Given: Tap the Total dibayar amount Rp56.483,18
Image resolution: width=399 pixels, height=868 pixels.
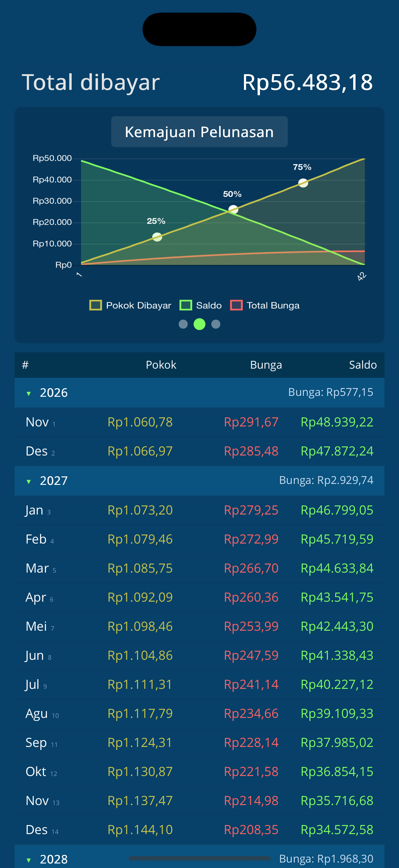Looking at the screenshot, I should coord(307,82).
